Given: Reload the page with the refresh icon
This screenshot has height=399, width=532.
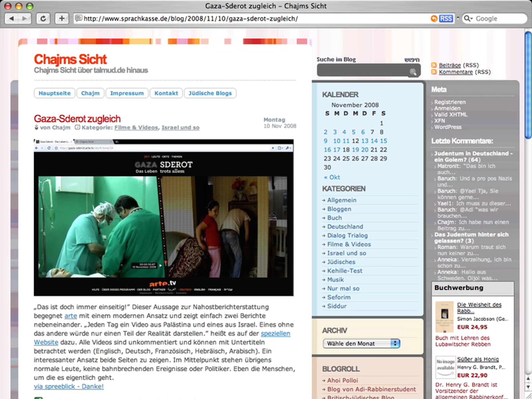Looking at the screenshot, I should pyautogui.click(x=43, y=19).
